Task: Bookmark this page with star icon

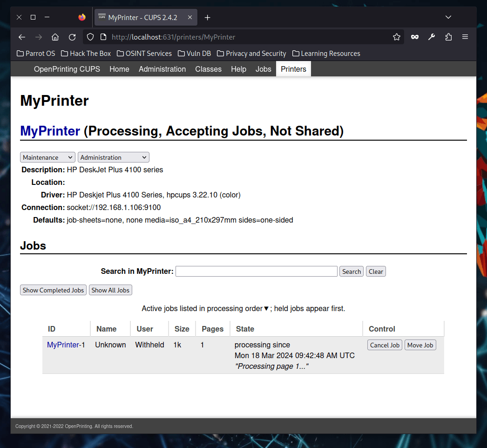Action: point(396,37)
